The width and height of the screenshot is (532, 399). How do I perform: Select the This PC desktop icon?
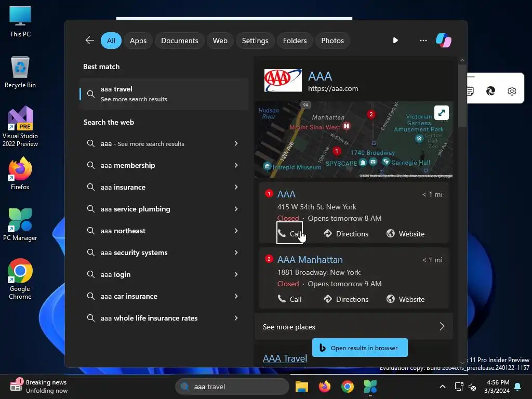[20, 21]
